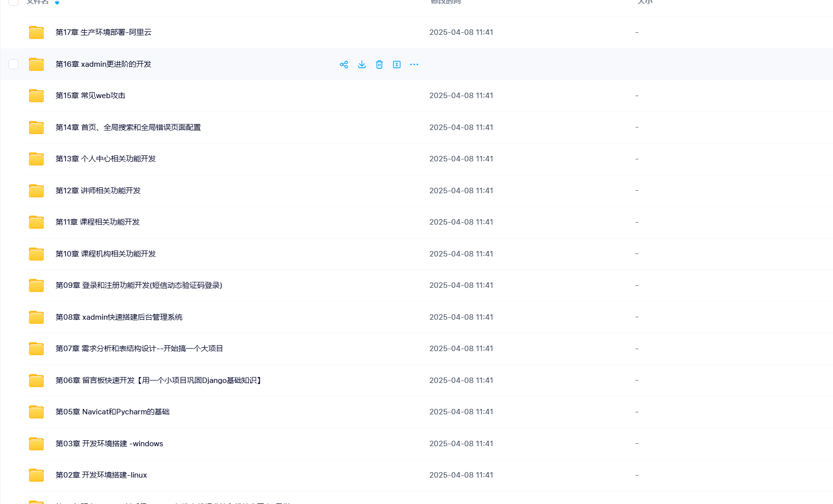Delete 第16章 folder using trash icon
This screenshot has width=833, height=504.
pyautogui.click(x=379, y=65)
